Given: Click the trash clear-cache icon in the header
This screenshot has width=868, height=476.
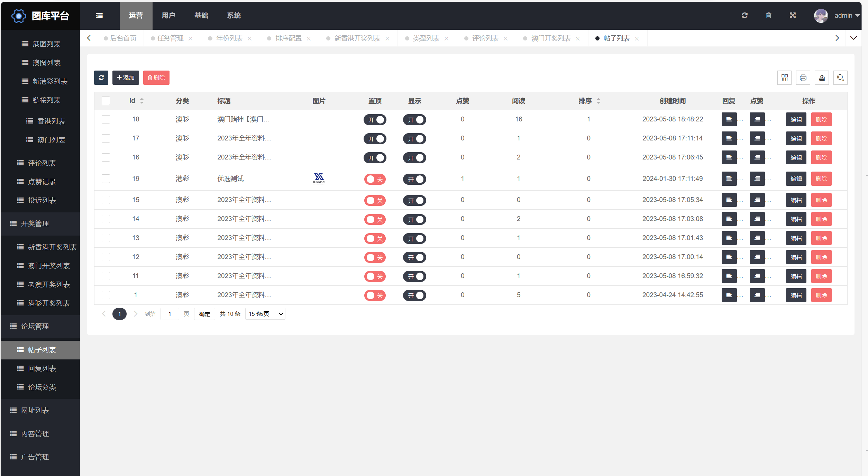Looking at the screenshot, I should 768,16.
